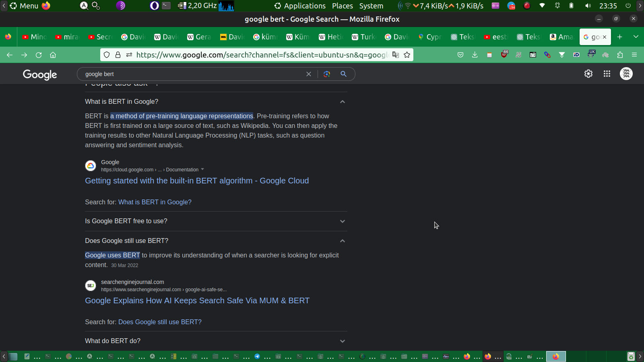Screen dimensions: 644x362
Task: Open 'Google Explains How AI Keeps Search Safe' link
Action: pos(197,301)
